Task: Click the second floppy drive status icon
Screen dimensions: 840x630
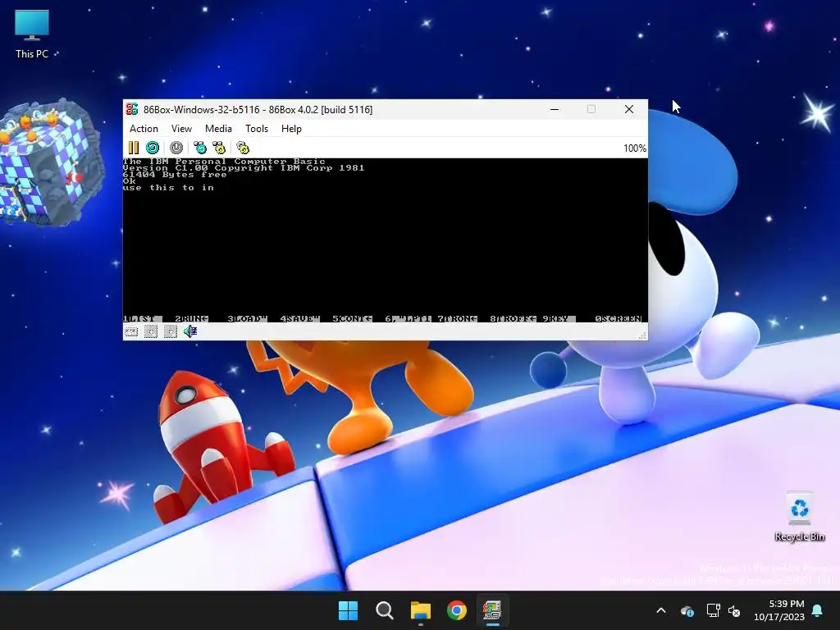Action: pos(171,331)
